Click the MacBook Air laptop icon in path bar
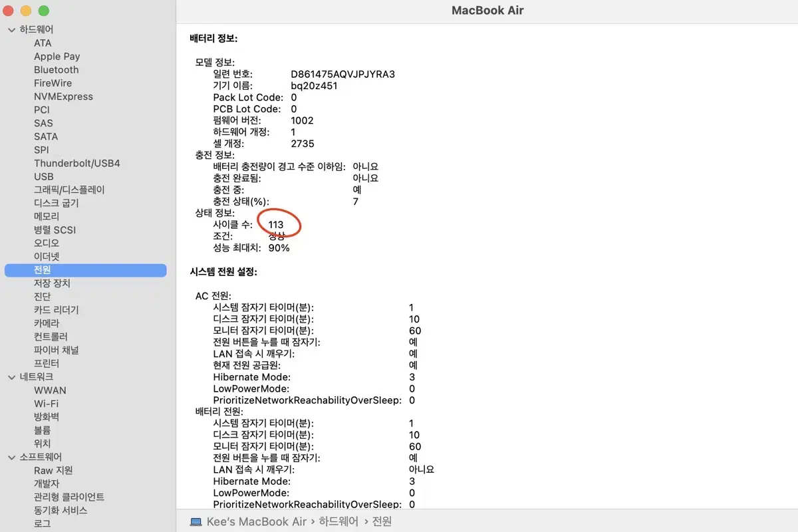 [196, 522]
